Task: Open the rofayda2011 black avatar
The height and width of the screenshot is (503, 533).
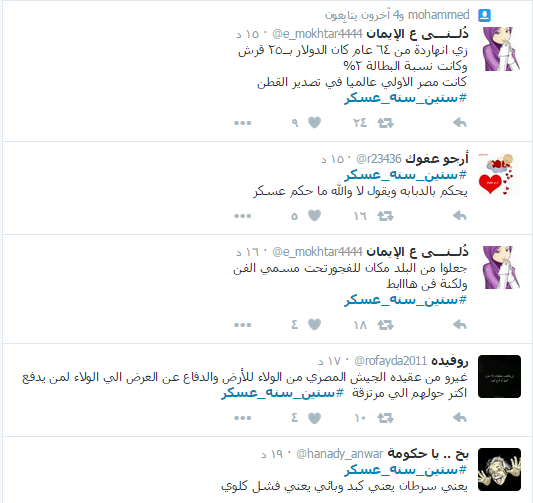Action: pyautogui.click(x=499, y=376)
